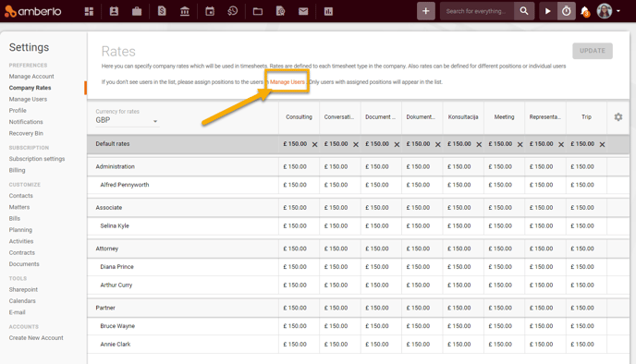Open the contacts icon in top bar

coord(114,11)
